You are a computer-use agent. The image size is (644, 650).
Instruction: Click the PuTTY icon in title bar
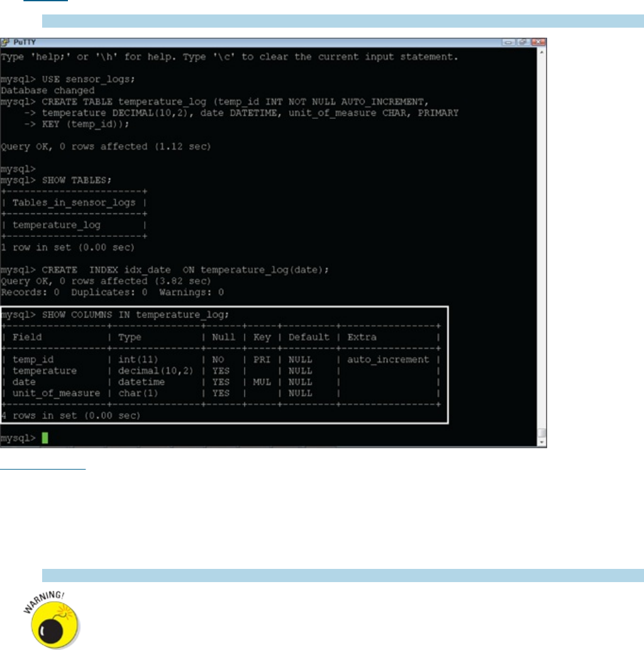pos(6,42)
